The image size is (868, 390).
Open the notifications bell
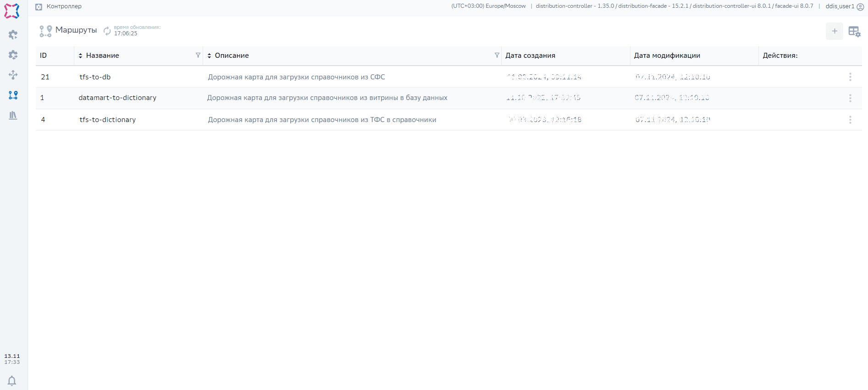pos(12,381)
